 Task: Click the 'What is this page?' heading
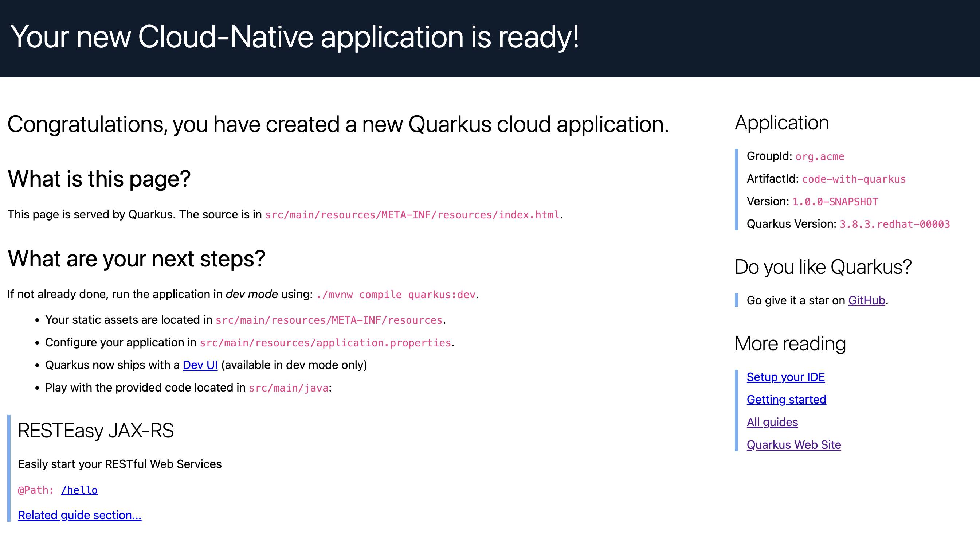pos(99,179)
